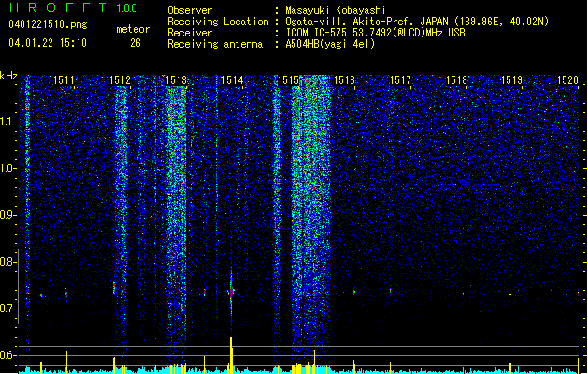The image size is (588, 374).
Task: Select the observer name Masayuki Kobayashi
Action: (336, 10)
